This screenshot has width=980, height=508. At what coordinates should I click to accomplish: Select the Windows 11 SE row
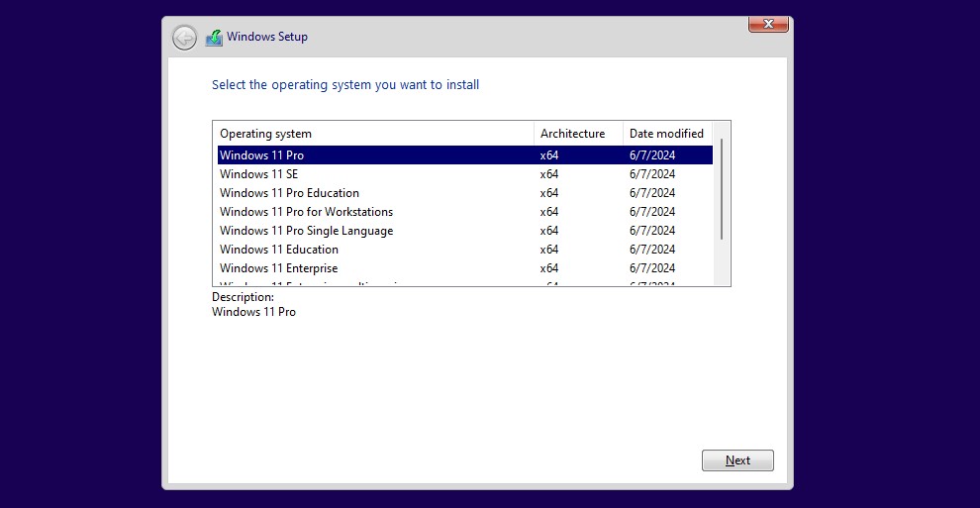coord(465,173)
